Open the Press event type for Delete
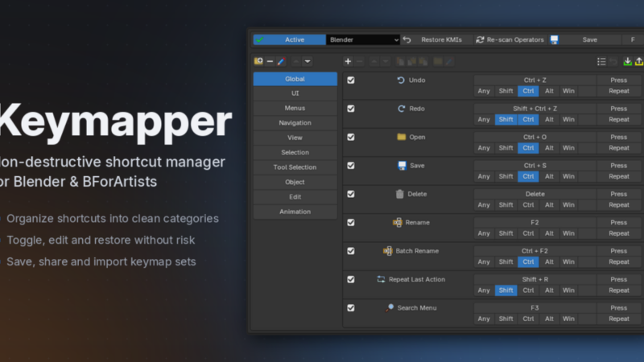 coord(618,194)
